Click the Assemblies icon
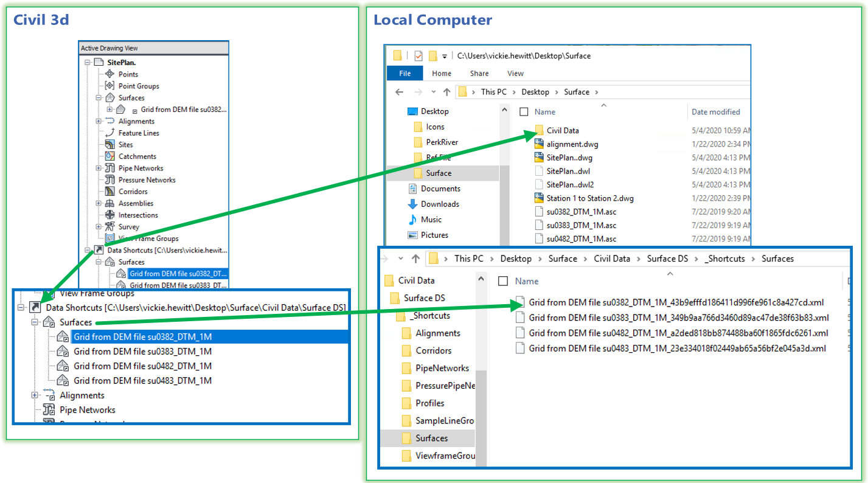 (109, 203)
